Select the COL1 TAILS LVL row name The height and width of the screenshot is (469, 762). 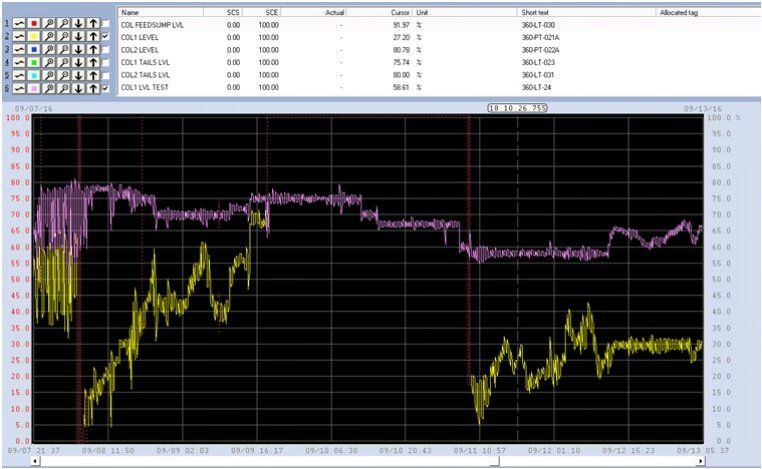click(x=145, y=62)
